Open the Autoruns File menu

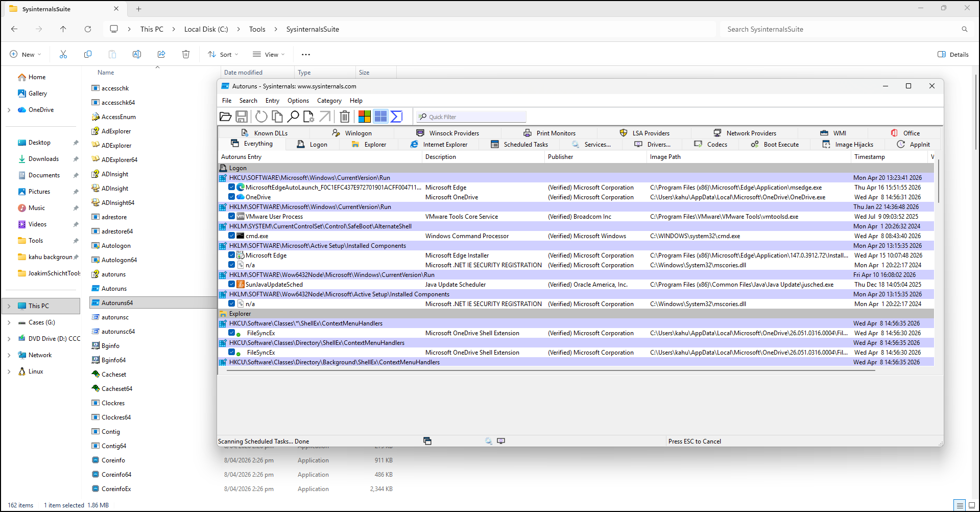click(x=227, y=101)
